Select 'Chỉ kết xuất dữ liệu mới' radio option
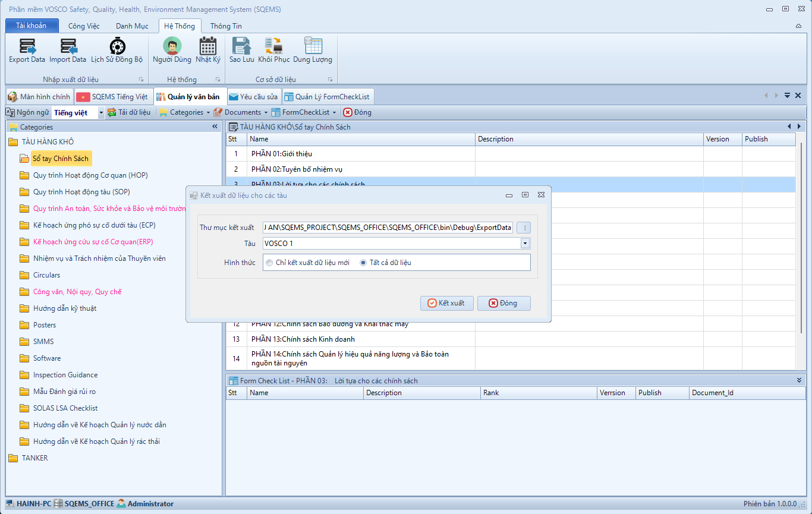Viewport: 812px width, 514px height. point(270,263)
